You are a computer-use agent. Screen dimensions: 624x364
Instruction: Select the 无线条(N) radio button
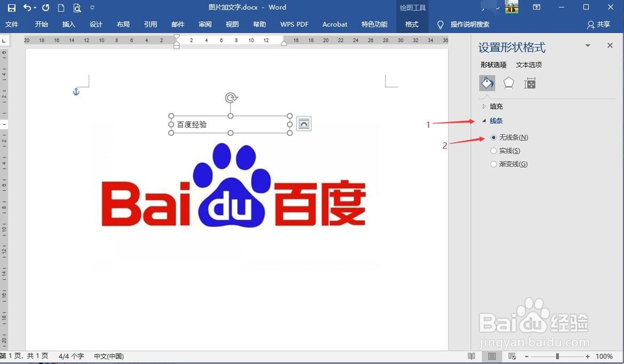[494, 138]
